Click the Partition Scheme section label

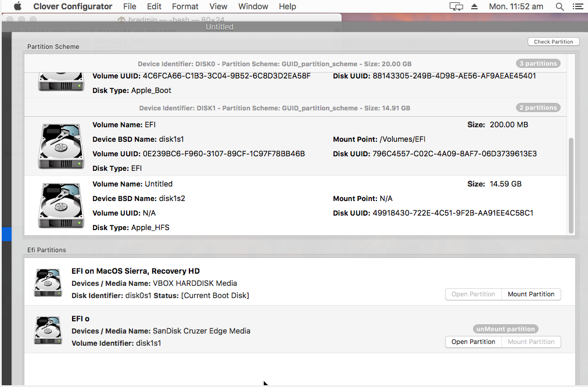tap(53, 46)
